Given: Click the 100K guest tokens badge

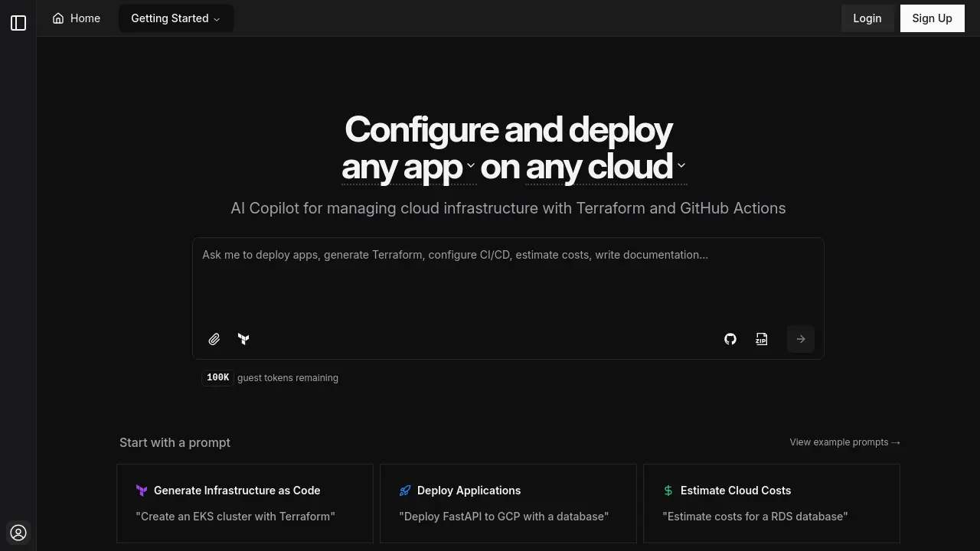Looking at the screenshot, I should pos(217,378).
